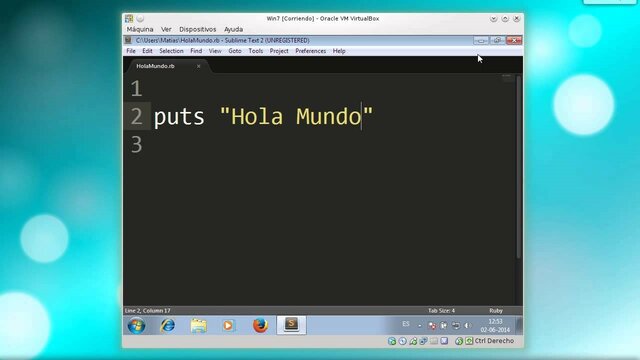Click the device removal tray icon
The height and width of the screenshot is (360, 640).
pyautogui.click(x=456, y=325)
